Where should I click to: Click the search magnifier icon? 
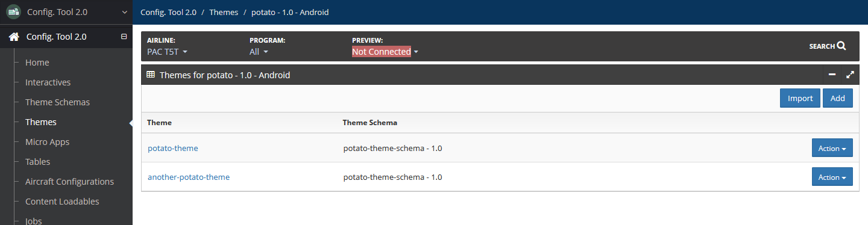[841, 46]
